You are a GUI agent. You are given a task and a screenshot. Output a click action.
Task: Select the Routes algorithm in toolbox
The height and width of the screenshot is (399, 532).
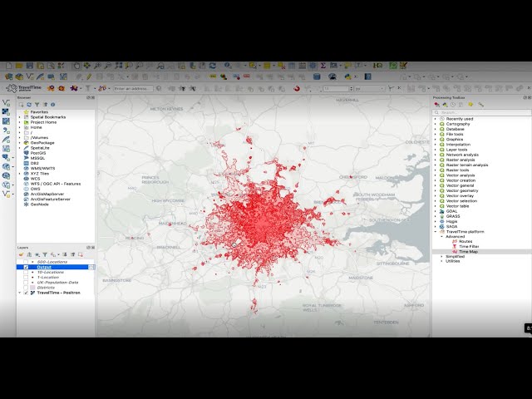tap(465, 241)
